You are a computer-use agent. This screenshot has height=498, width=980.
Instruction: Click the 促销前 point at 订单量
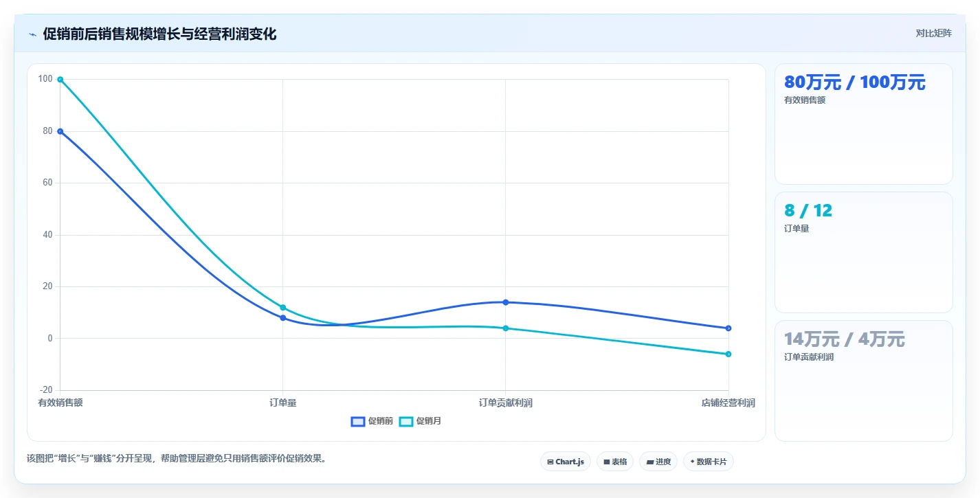pos(282,317)
